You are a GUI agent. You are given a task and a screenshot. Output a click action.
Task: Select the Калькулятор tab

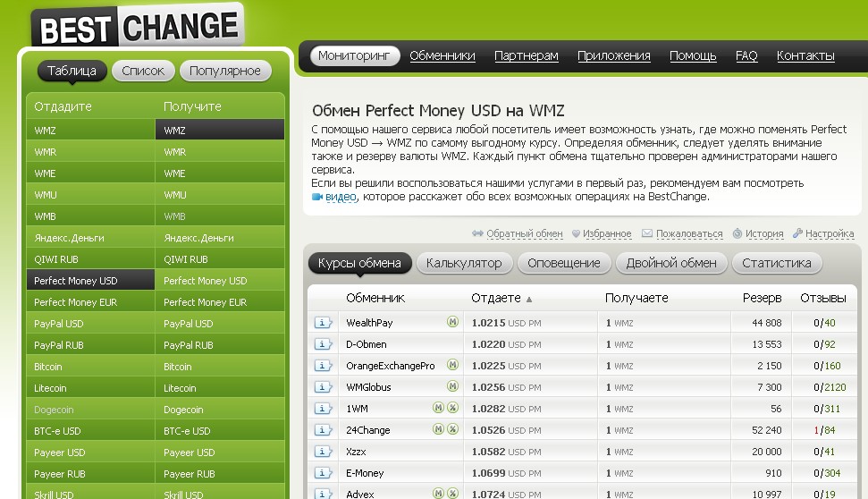464,263
